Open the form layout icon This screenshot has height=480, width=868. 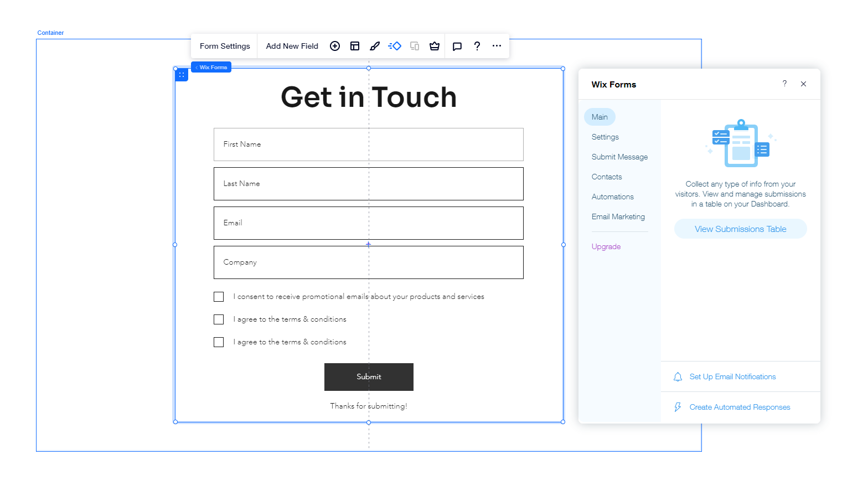355,46
